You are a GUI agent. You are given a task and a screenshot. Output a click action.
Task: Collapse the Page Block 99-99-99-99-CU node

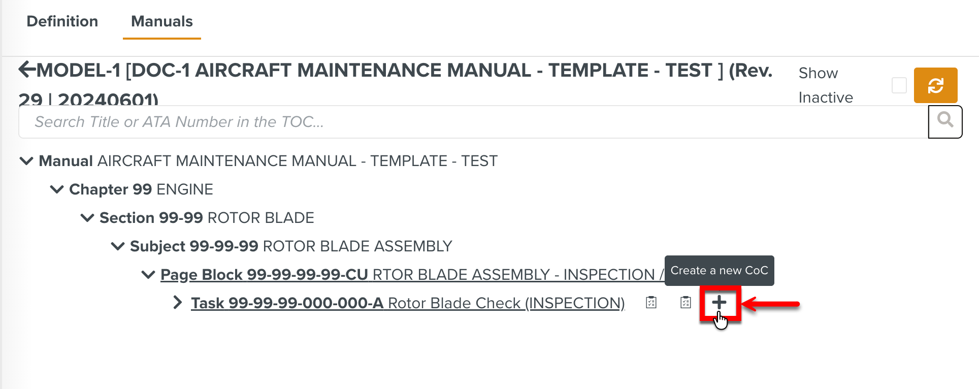(x=148, y=275)
